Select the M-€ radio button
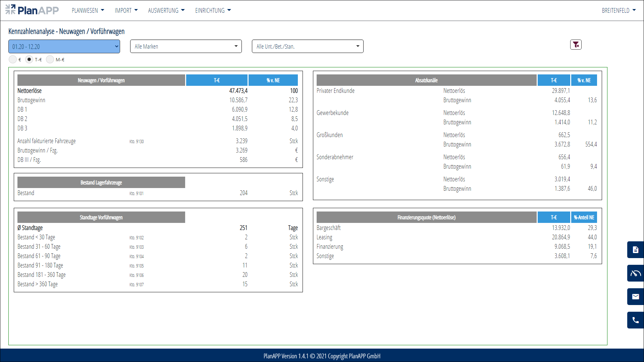The height and width of the screenshot is (362, 644). click(50, 59)
